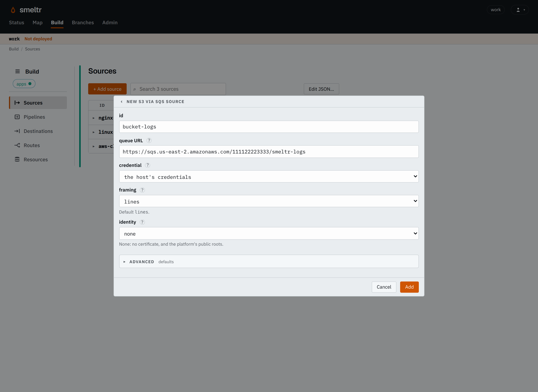This screenshot has height=392, width=538.
Task: Open help for identity field
Action: coord(142,222)
